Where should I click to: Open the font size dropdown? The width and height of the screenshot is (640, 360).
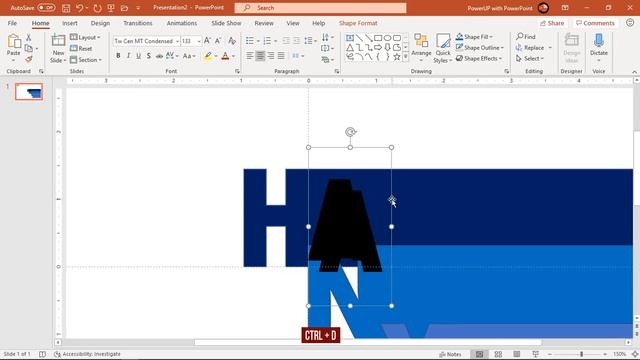click(x=199, y=41)
